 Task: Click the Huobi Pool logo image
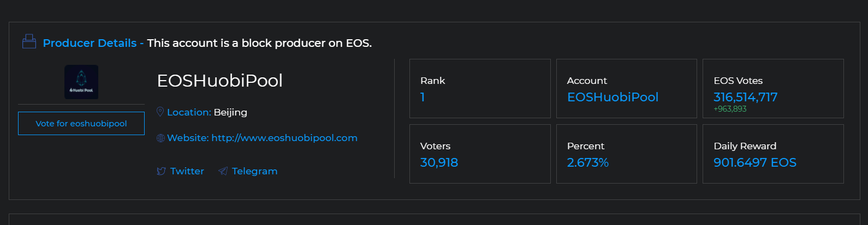click(81, 82)
